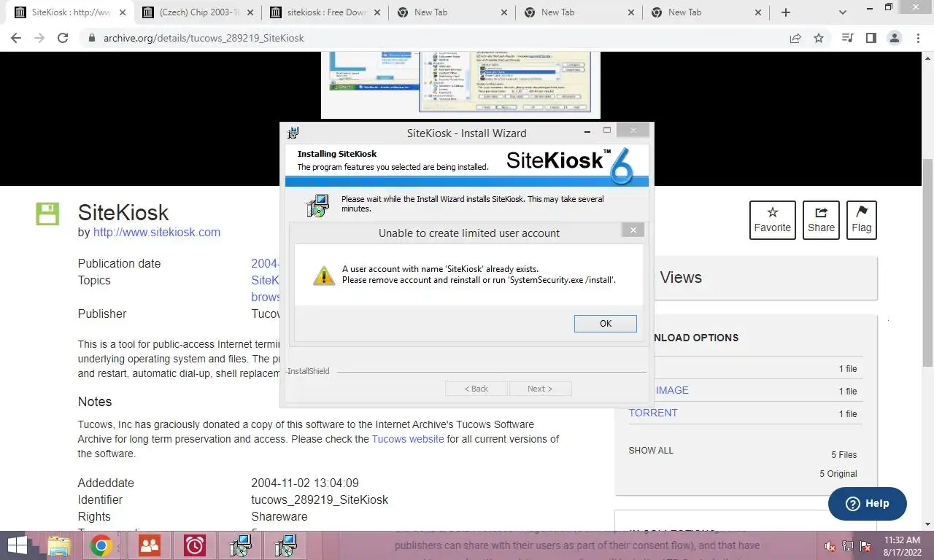Open the tab search dropdown arrow

tap(843, 12)
